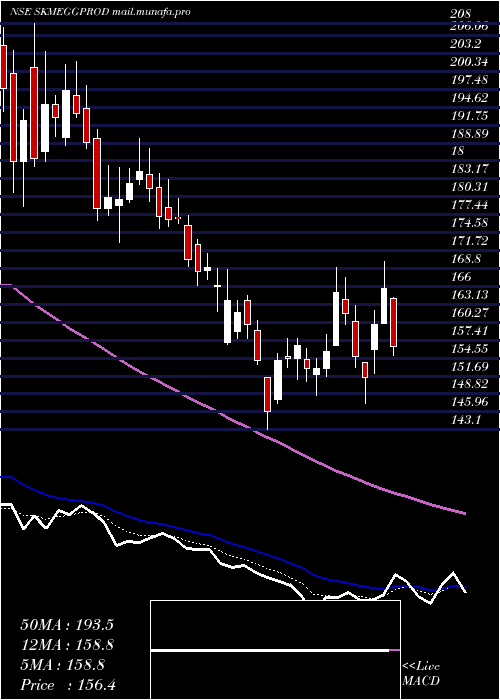Click the Price : 156.4 readout
The width and height of the screenshot is (500, 700).
pos(68,685)
